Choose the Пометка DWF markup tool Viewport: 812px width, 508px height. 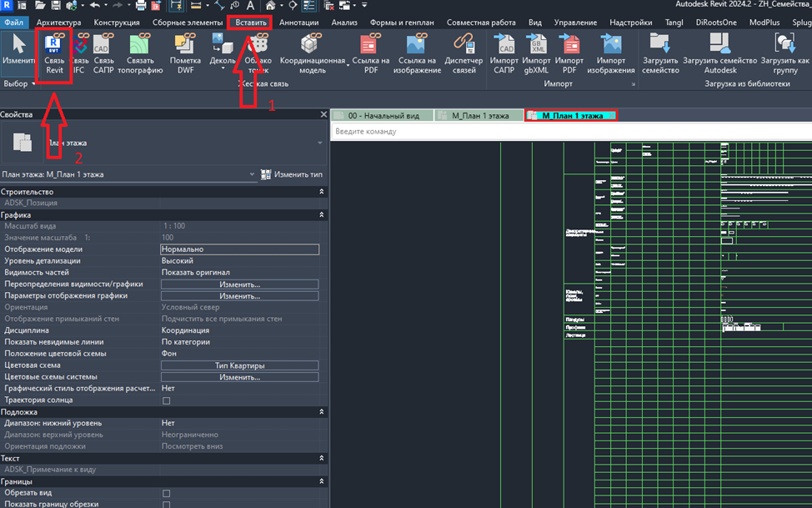185,54
